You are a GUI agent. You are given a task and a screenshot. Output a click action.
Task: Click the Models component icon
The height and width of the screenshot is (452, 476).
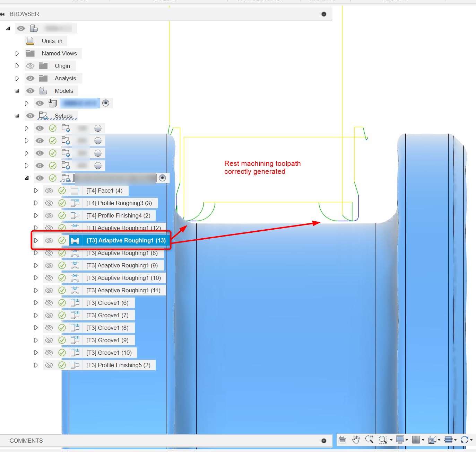(43, 91)
